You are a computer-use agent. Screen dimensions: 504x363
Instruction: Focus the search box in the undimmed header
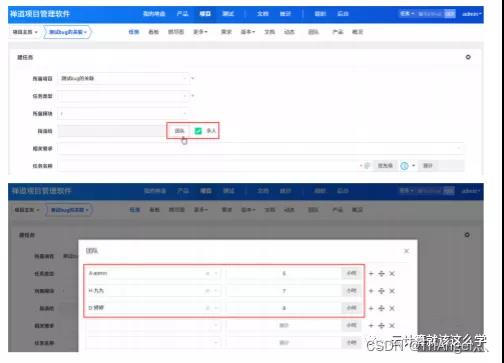tap(430, 14)
